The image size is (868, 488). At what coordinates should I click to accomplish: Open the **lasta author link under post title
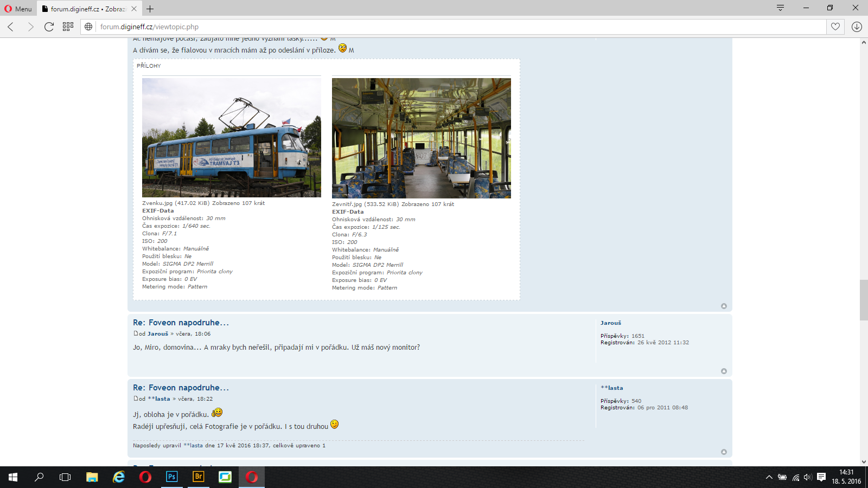coord(159,399)
